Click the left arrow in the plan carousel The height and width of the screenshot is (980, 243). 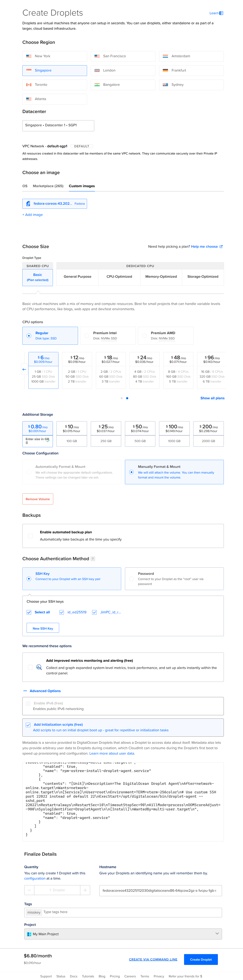click(24, 369)
